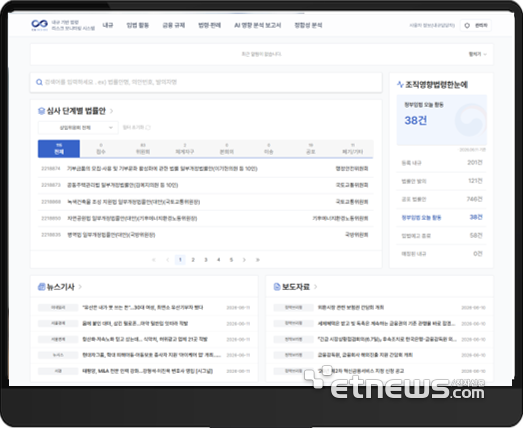The height and width of the screenshot is (428, 523).
Task: Select the 이송 stage tab
Action: [x=269, y=148]
